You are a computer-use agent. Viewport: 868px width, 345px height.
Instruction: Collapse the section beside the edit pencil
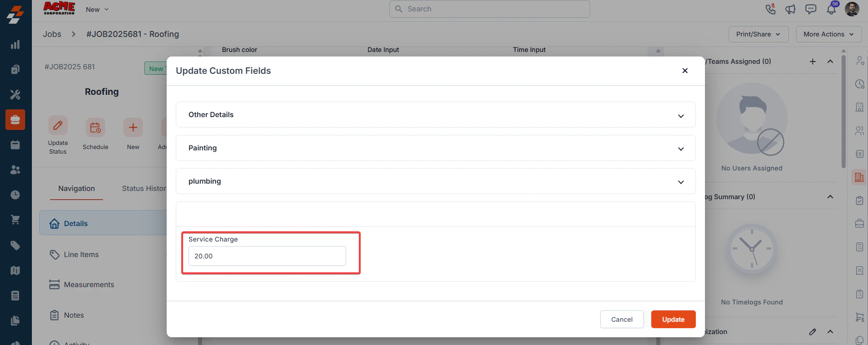tap(830, 332)
